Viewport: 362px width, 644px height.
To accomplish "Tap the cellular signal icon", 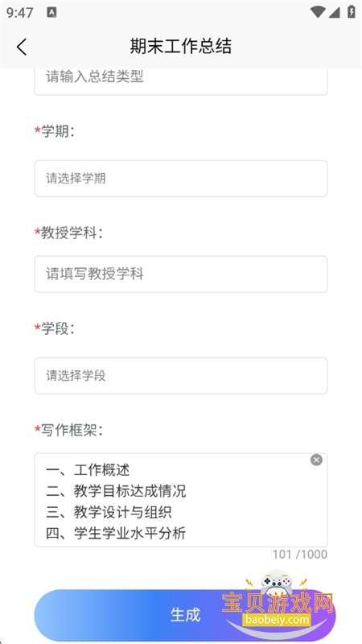I will [334, 12].
